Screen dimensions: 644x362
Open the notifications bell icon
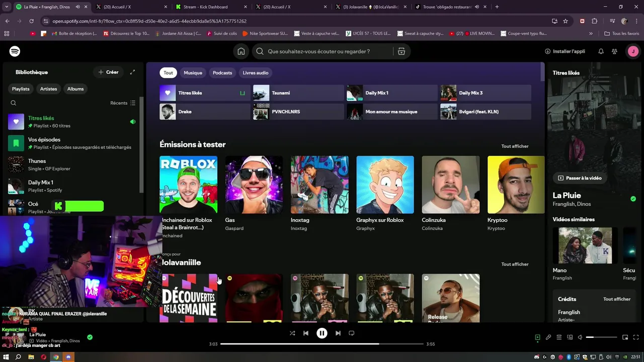[601, 51]
